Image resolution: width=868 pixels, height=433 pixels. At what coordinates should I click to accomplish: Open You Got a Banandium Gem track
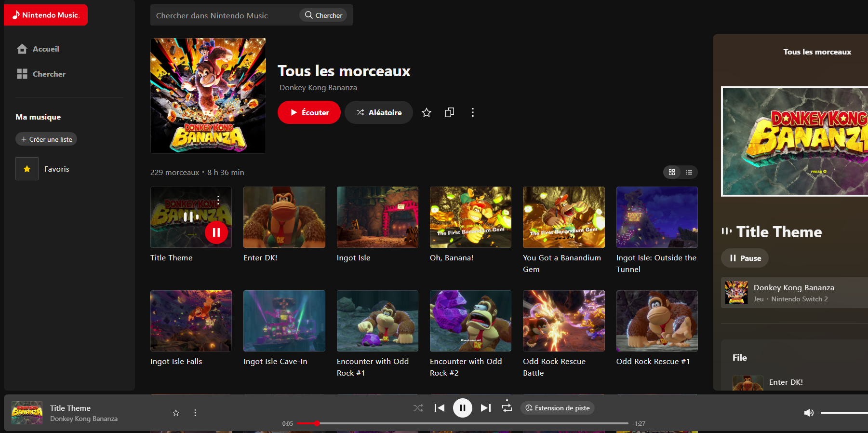pos(564,217)
